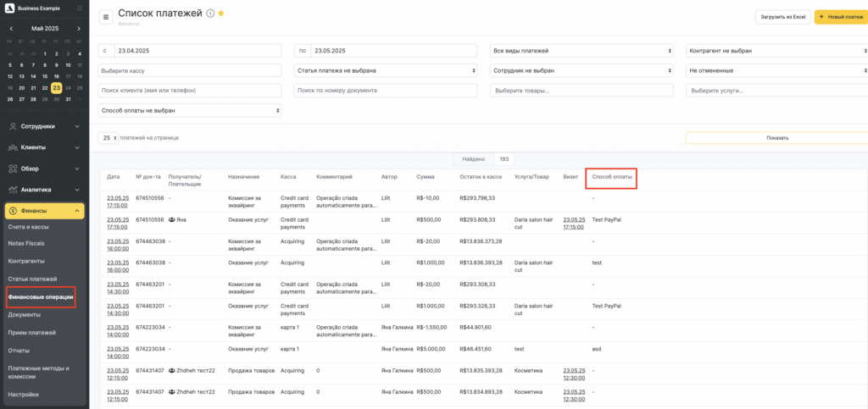
Task: Open Статьи платежей menu item
Action: click(32, 279)
